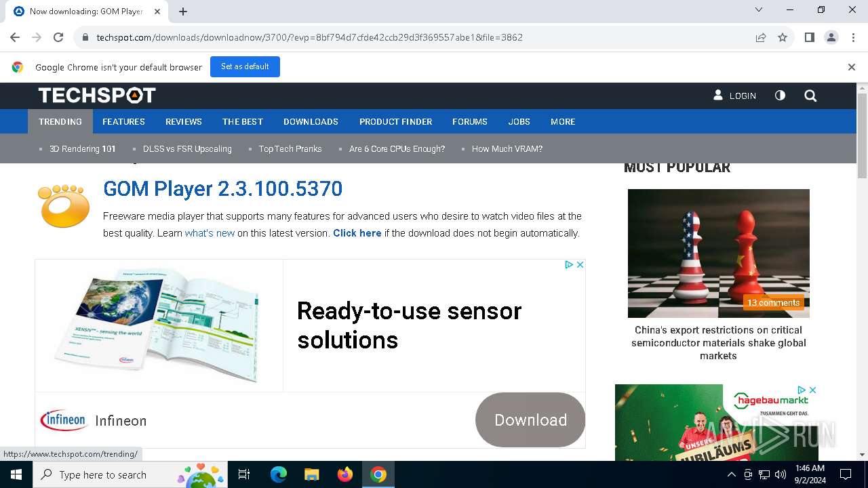Set Chrome as default browser

click(x=245, y=66)
